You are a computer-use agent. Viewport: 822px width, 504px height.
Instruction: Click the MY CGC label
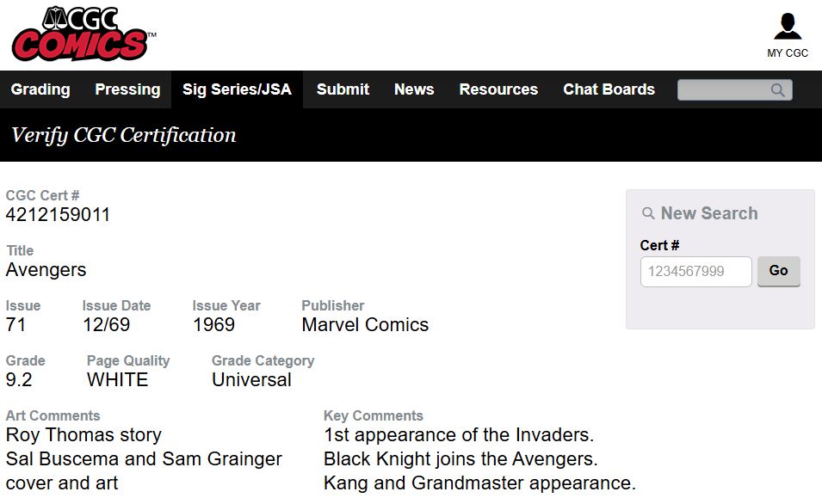click(x=788, y=53)
